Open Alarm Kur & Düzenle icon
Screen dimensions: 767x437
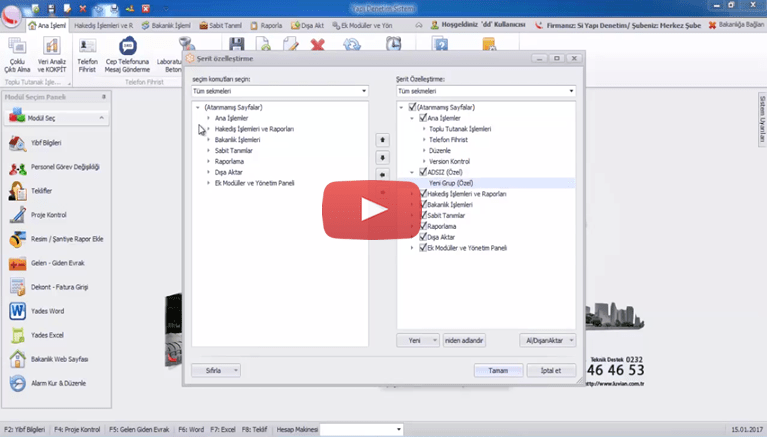pyautogui.click(x=17, y=383)
